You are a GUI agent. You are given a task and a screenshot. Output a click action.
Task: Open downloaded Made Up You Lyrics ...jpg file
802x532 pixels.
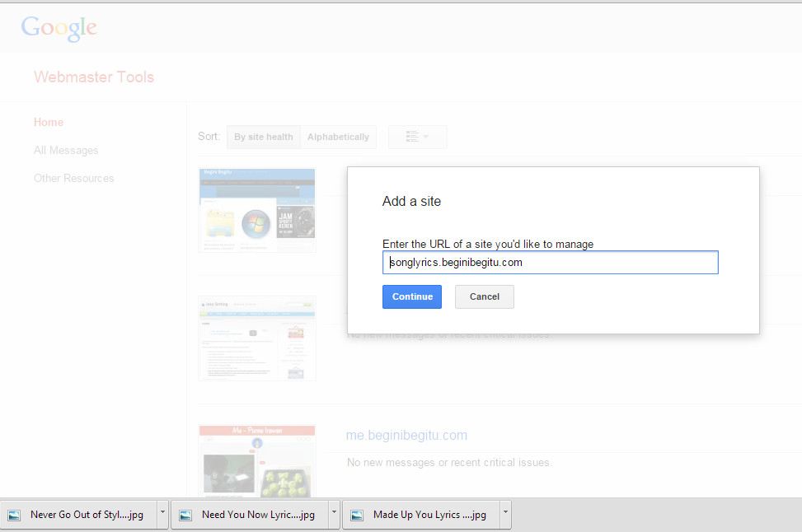pyautogui.click(x=422, y=516)
